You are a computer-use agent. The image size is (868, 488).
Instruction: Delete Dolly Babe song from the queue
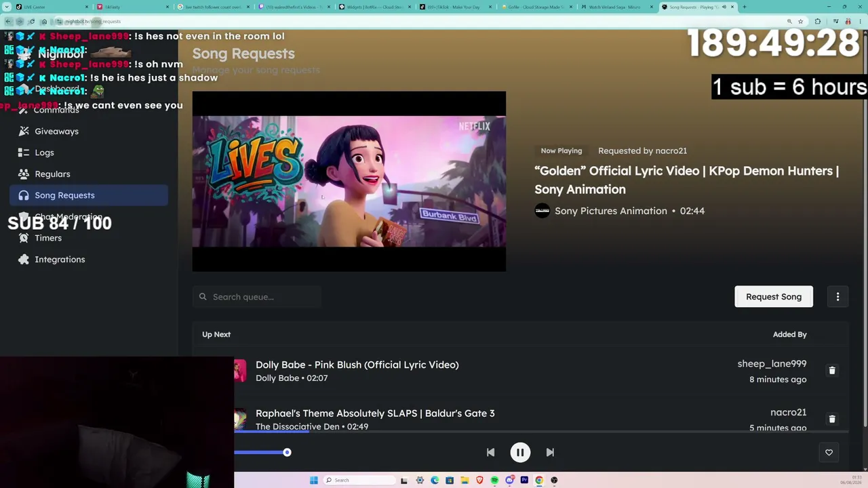tap(832, 371)
